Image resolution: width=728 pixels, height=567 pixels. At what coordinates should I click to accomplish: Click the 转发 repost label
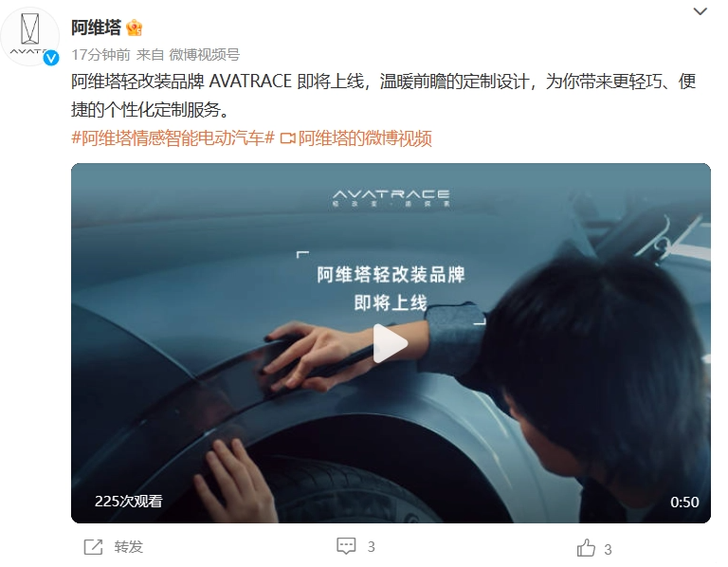coord(129,546)
